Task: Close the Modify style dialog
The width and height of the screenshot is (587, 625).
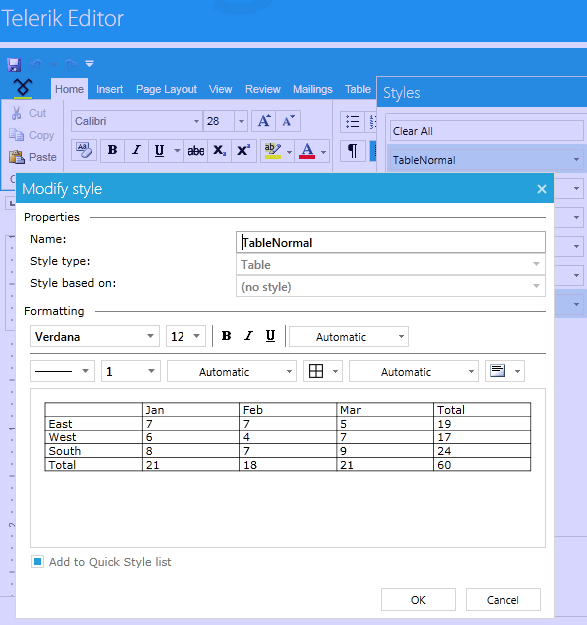Action: point(542,189)
